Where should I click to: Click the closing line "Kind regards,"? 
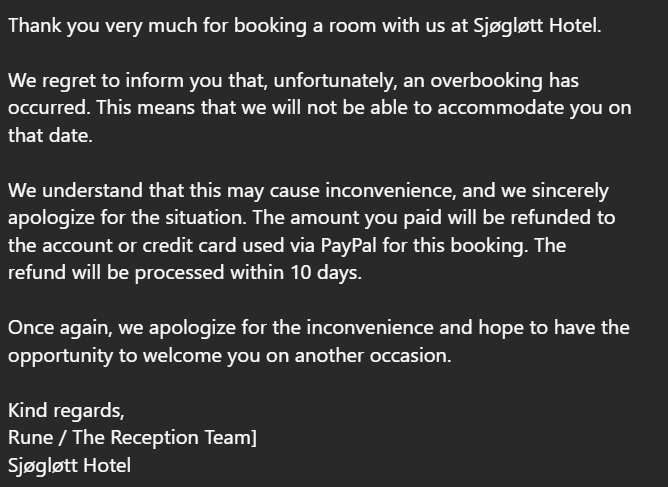(65, 410)
